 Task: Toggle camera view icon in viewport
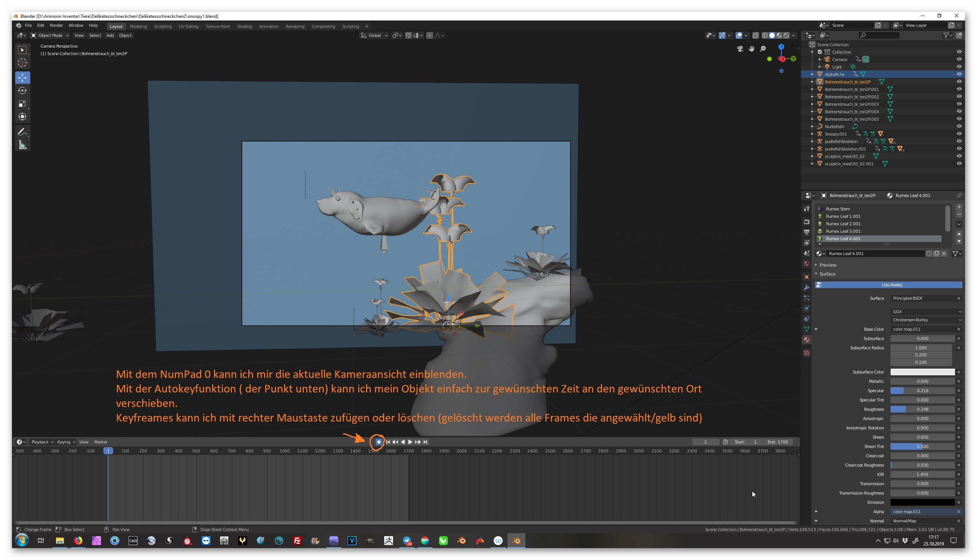point(740,48)
